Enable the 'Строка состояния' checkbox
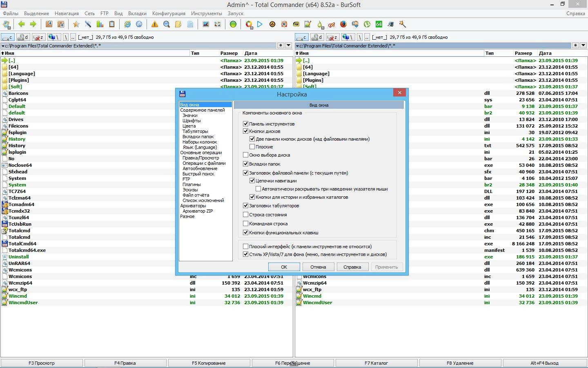The image size is (588, 368). (245, 215)
